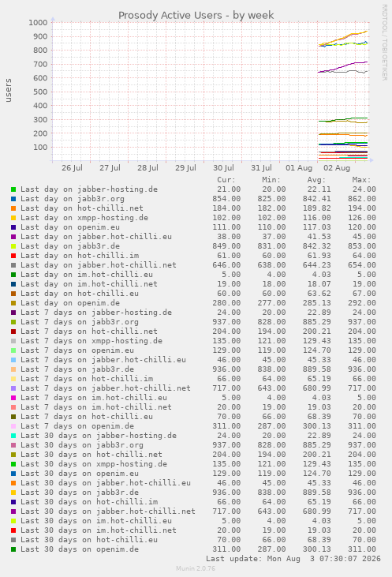Click the green swatch for Last day on jabber-hosting.de
This screenshot has width=392, height=577.
tap(13, 189)
